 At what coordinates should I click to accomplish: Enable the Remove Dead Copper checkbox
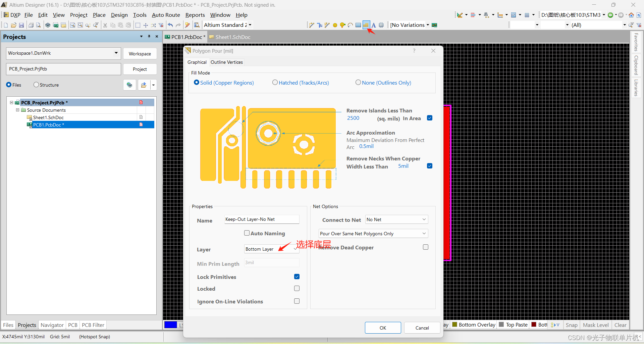[426, 247]
